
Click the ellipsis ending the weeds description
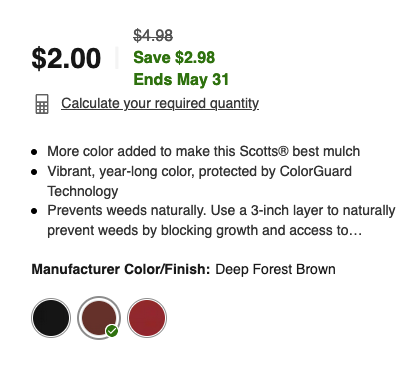click(x=356, y=231)
